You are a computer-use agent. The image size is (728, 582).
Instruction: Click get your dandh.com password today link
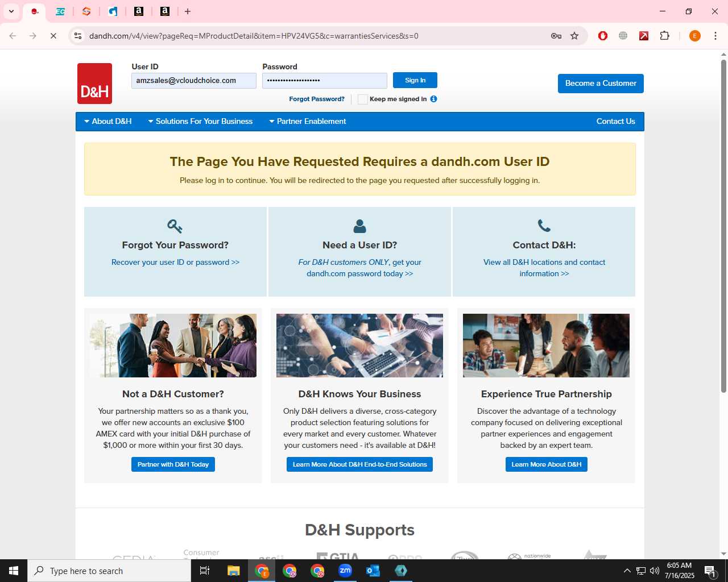pyautogui.click(x=359, y=268)
